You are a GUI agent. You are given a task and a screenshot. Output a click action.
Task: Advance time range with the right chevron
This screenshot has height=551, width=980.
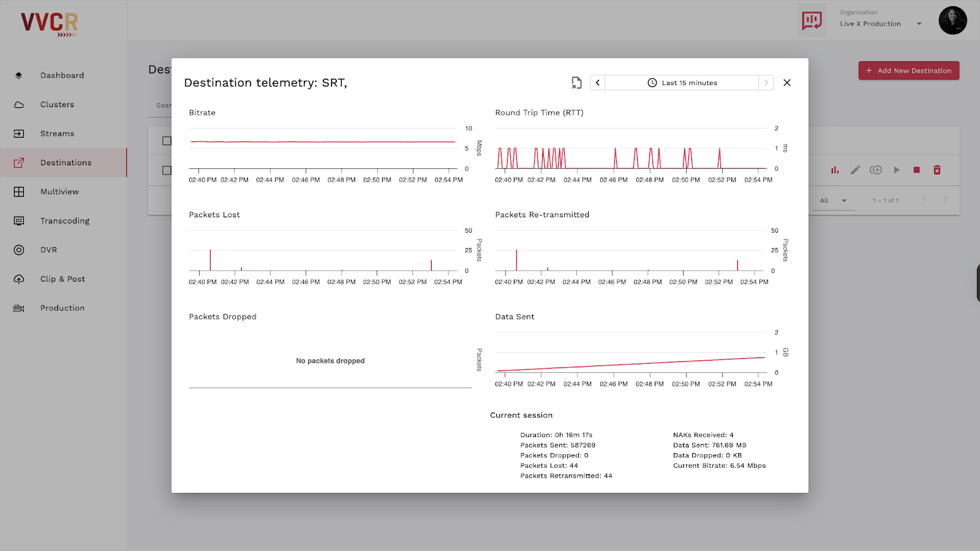pos(765,82)
